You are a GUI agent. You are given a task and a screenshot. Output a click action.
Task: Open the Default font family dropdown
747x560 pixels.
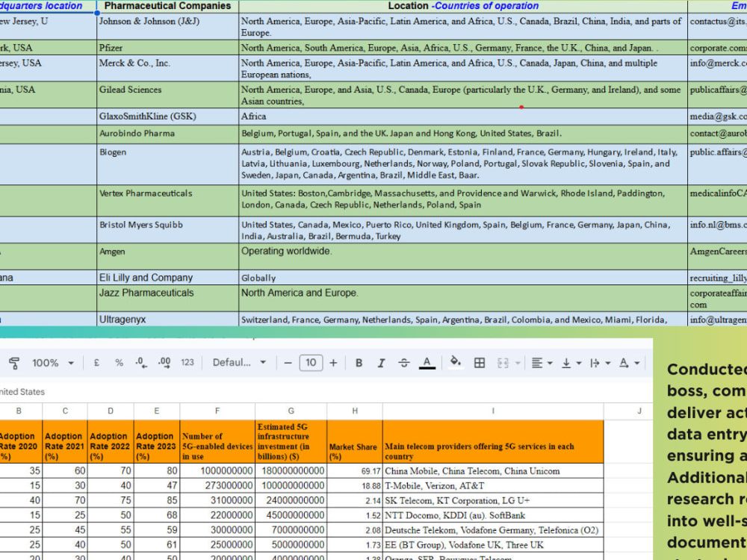(239, 363)
